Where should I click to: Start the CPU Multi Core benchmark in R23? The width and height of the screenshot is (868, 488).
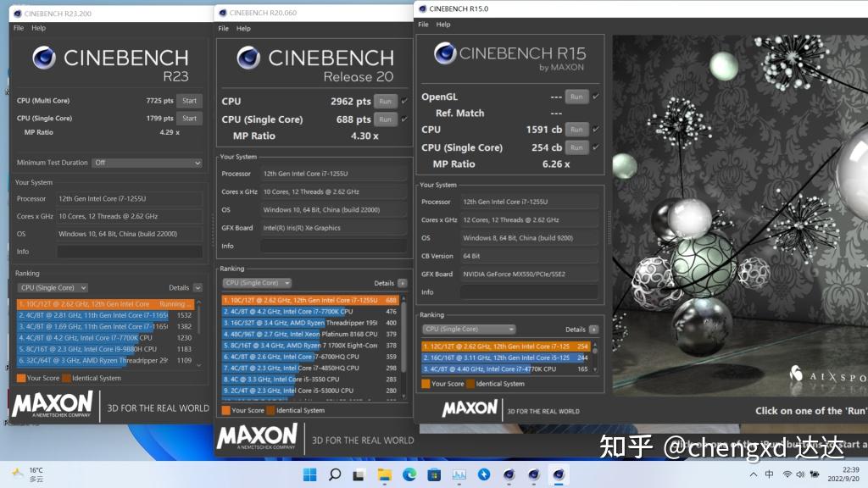tap(189, 100)
